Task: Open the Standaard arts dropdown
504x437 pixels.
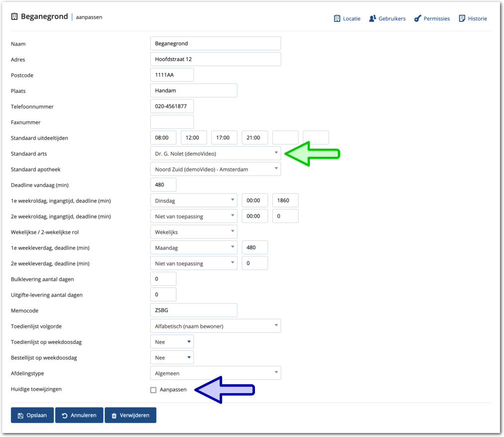Action: 215,154
